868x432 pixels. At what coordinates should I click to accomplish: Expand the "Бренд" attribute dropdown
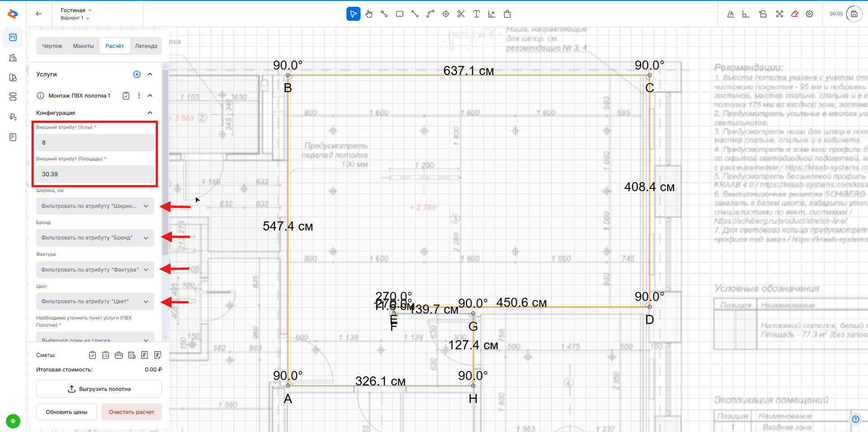point(95,238)
